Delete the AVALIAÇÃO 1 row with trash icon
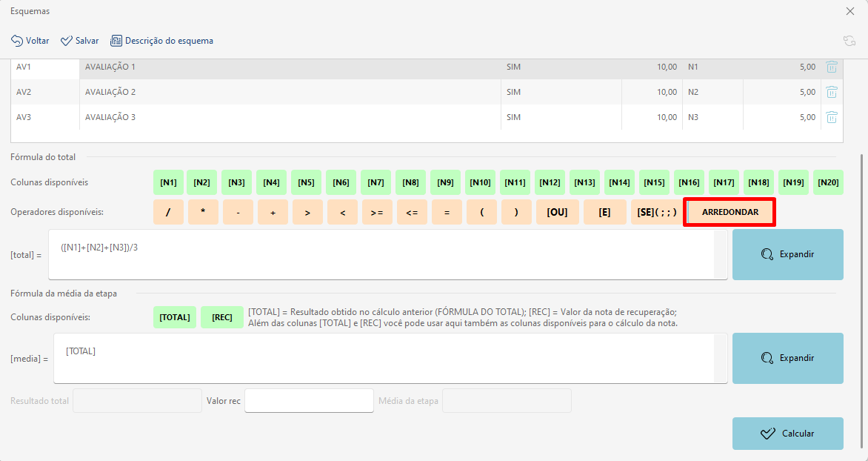This screenshot has width=868, height=461. (832, 67)
